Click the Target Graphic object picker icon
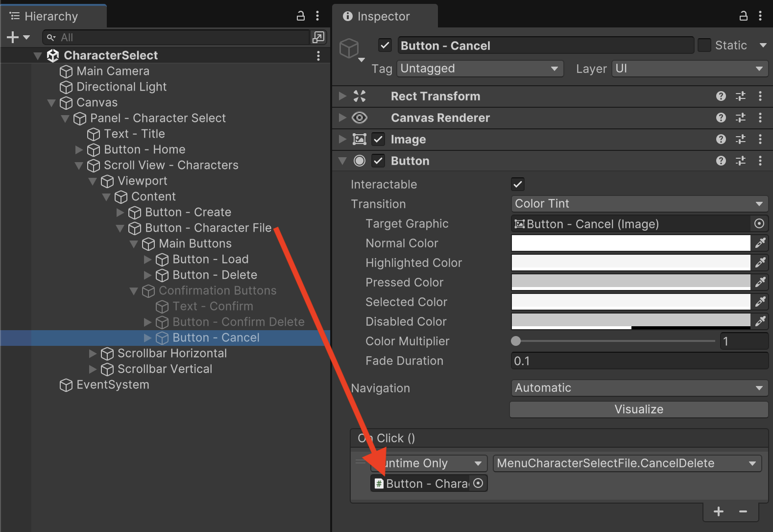This screenshot has height=532, width=773. [x=759, y=224]
